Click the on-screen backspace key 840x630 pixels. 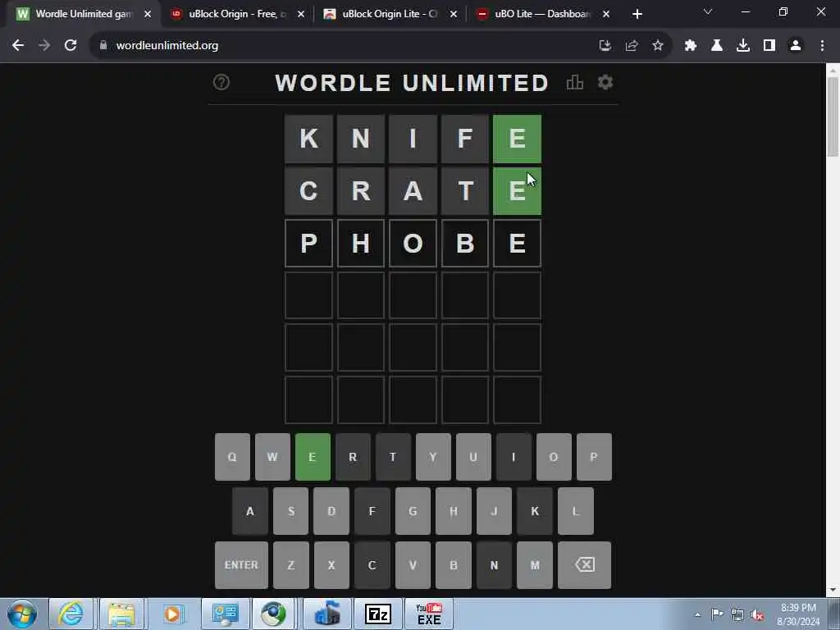tap(584, 564)
